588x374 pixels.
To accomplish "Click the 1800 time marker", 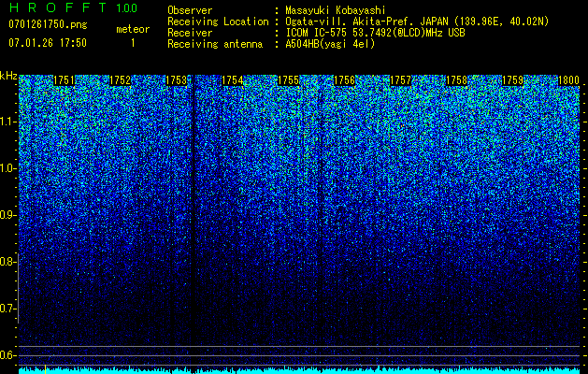I will tap(569, 80).
